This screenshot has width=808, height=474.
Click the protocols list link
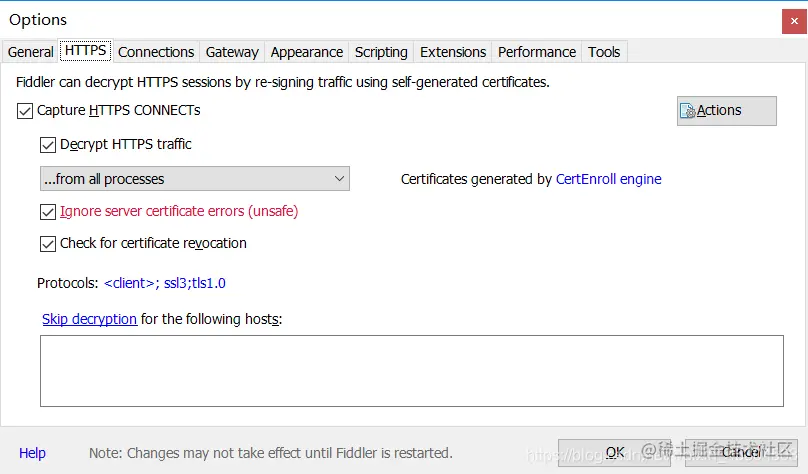point(165,283)
